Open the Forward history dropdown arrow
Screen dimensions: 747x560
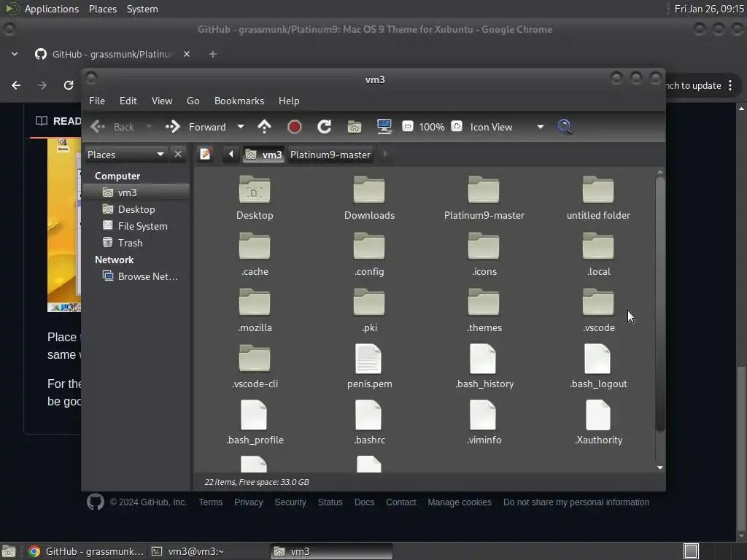pos(241,127)
